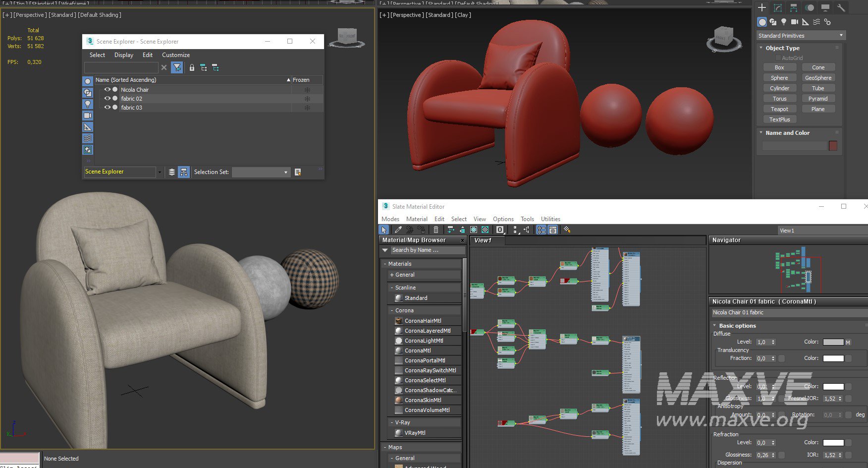Click the Lights category icon in Create panel

(784, 22)
